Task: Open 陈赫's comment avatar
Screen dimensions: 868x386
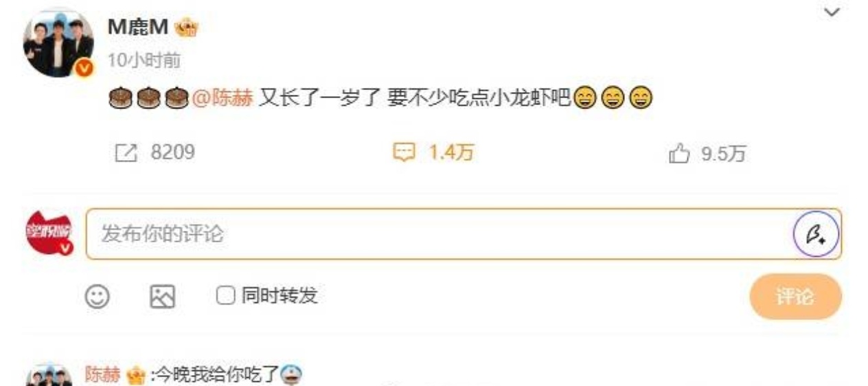Action: click(x=49, y=376)
